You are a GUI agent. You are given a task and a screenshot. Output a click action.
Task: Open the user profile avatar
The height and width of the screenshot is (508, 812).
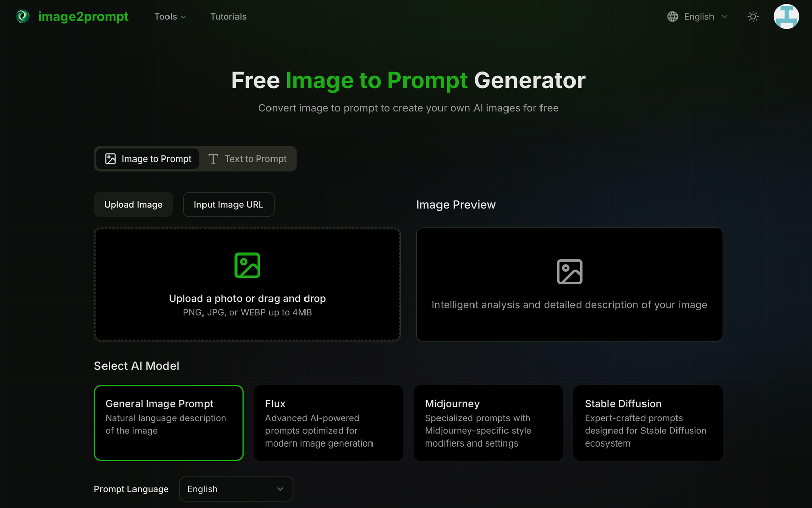[x=786, y=16]
